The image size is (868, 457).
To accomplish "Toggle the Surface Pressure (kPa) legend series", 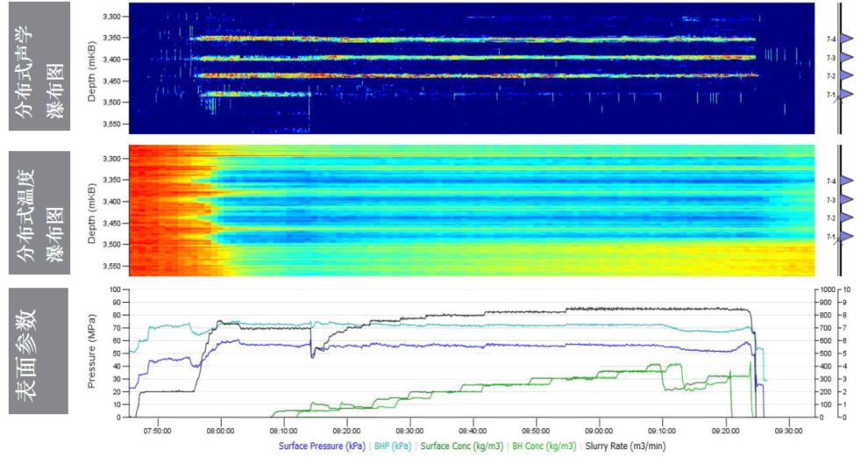I will point(320,446).
